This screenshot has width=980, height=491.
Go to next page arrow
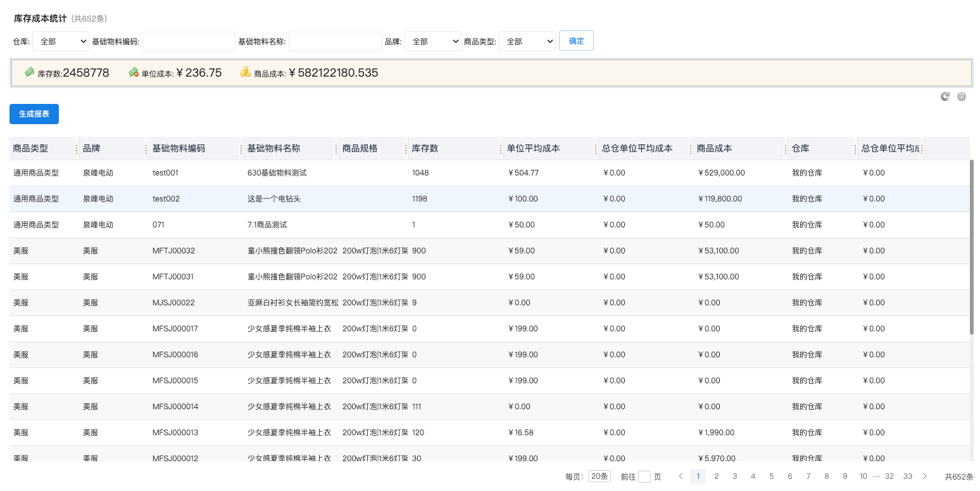tap(925, 476)
